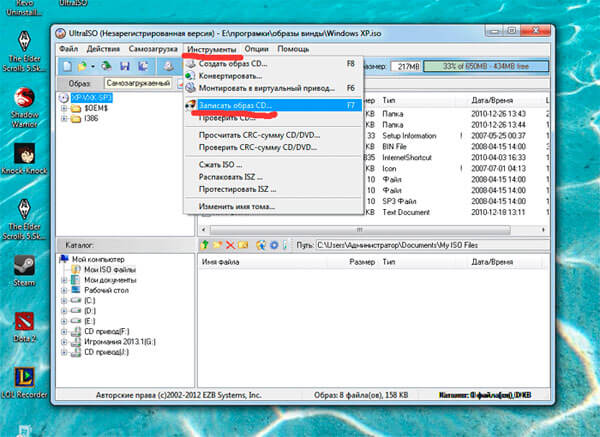This screenshot has width=600, height=437.
Task: Click the CD image toolbar icon after the separator
Action: (169, 67)
